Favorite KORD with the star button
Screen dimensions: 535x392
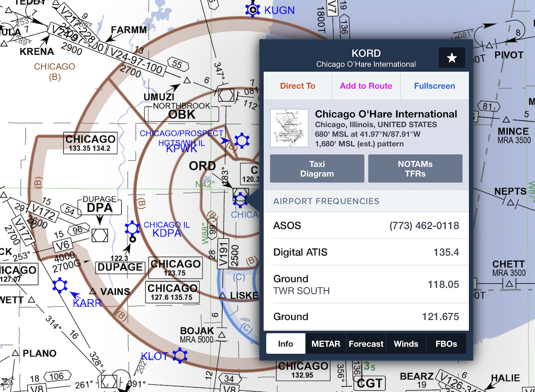coord(452,58)
